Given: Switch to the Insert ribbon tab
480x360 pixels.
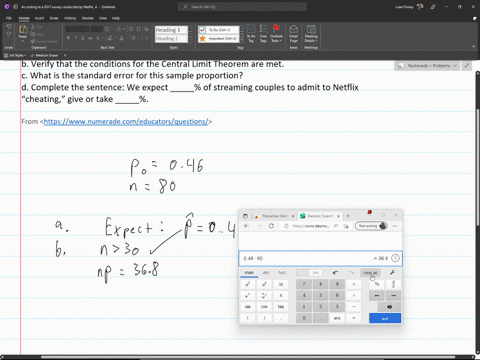Looking at the screenshot, I should 39,18.
